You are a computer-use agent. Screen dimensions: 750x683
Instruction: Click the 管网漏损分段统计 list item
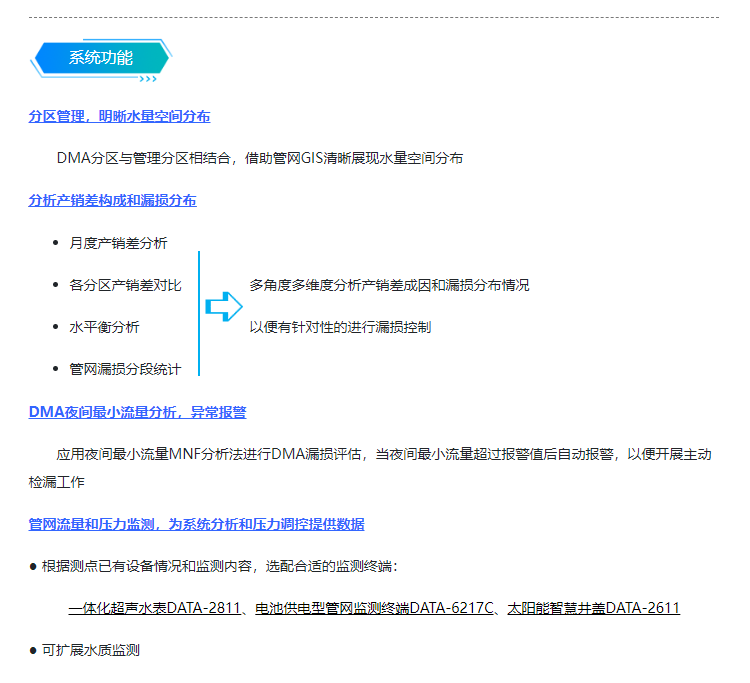[x=125, y=369]
